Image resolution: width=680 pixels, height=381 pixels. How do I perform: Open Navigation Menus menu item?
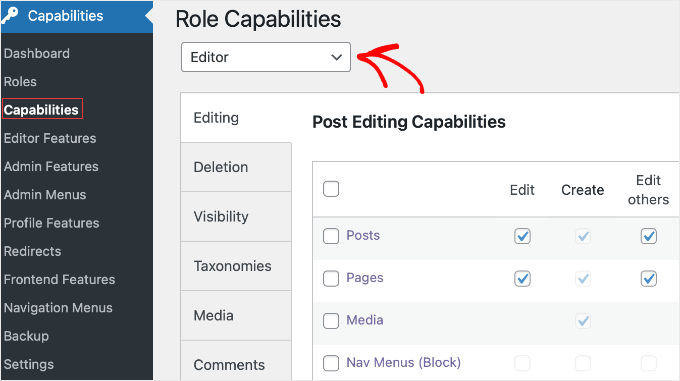point(58,308)
